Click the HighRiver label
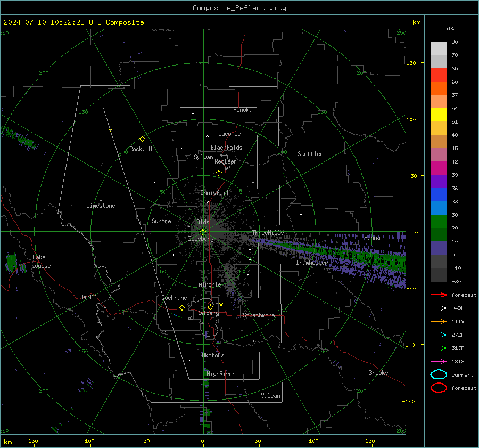Image resolution: width=479 pixels, height=448 pixels. click(x=221, y=374)
